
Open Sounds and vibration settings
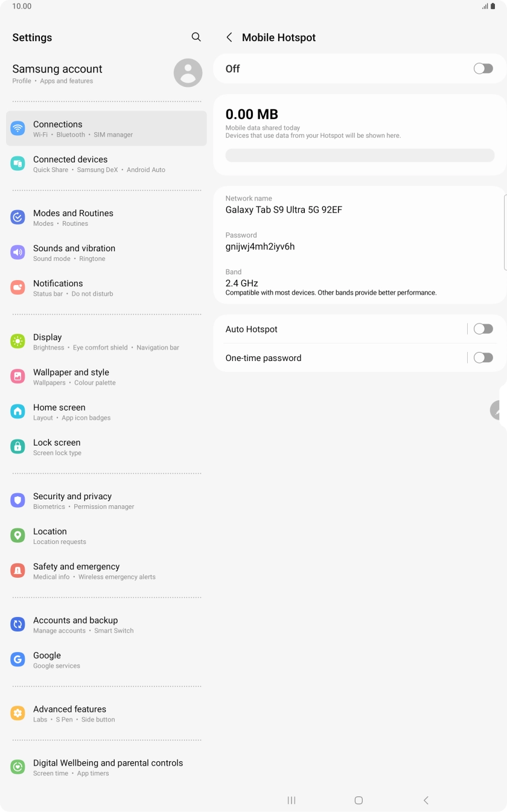(106, 252)
